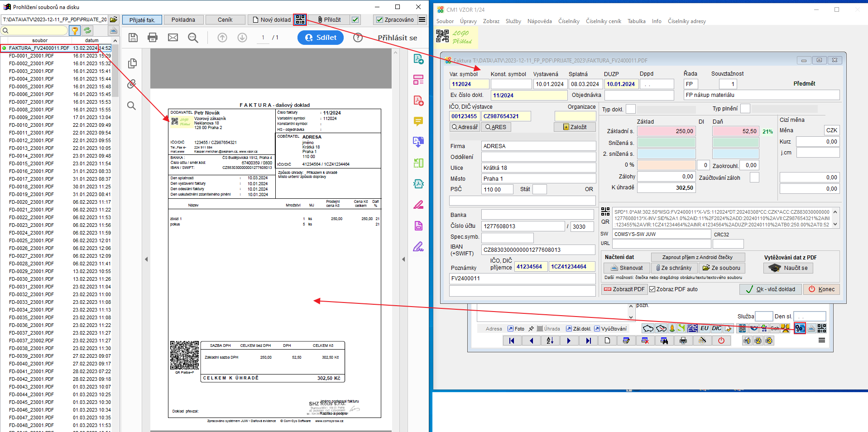Click Ok - vlož doklad button
This screenshot has height=432, width=868.
point(771,289)
